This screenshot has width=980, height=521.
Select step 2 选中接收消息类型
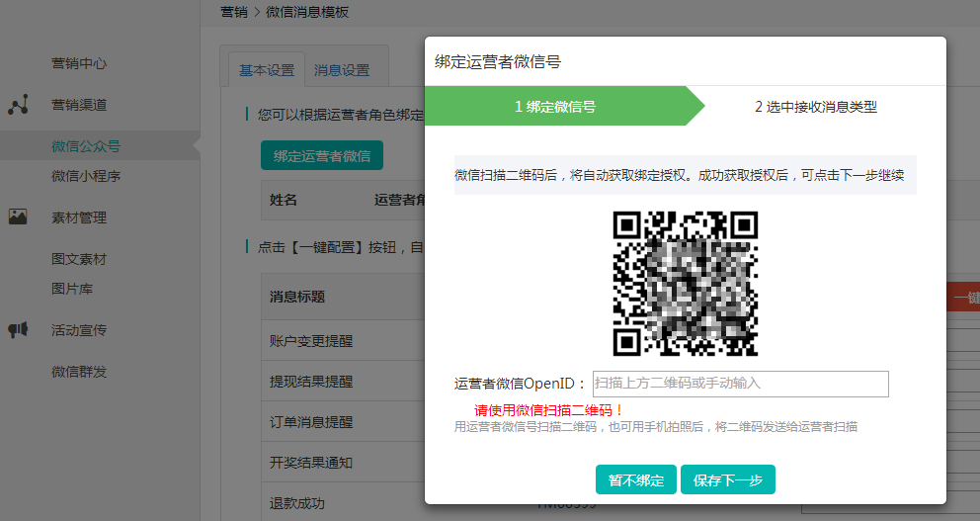[x=816, y=107]
